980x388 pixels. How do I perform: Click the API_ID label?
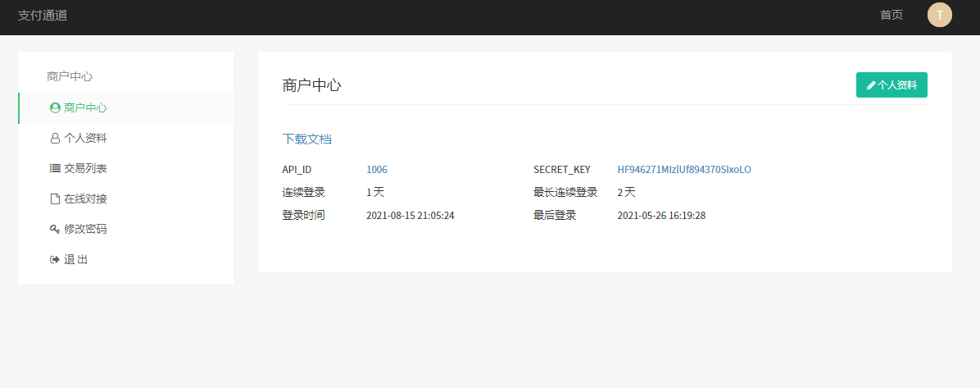tap(297, 170)
